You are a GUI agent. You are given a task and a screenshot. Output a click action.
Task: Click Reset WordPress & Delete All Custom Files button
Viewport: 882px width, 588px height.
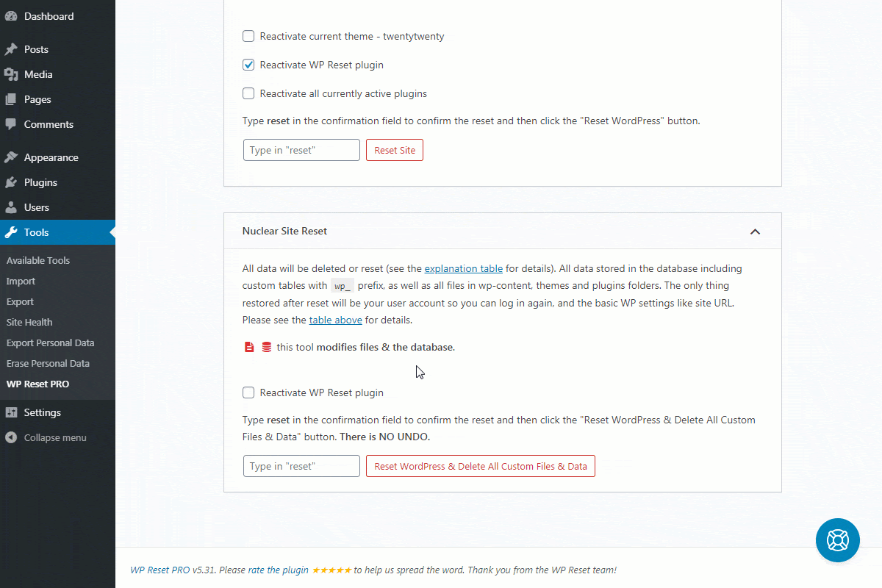(x=481, y=466)
